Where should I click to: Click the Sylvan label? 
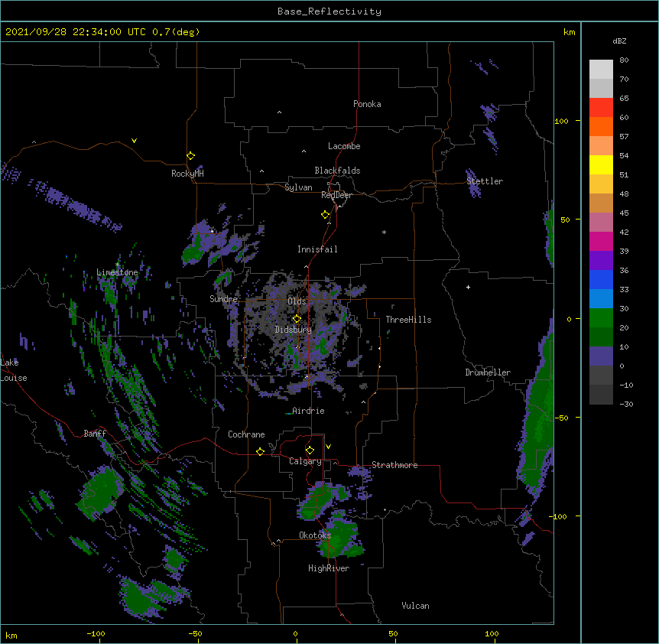(298, 187)
